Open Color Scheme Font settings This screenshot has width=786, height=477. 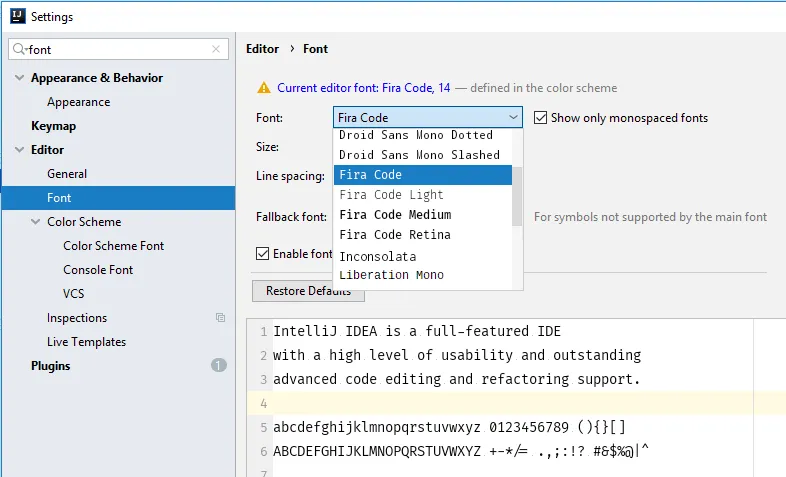(x=114, y=246)
